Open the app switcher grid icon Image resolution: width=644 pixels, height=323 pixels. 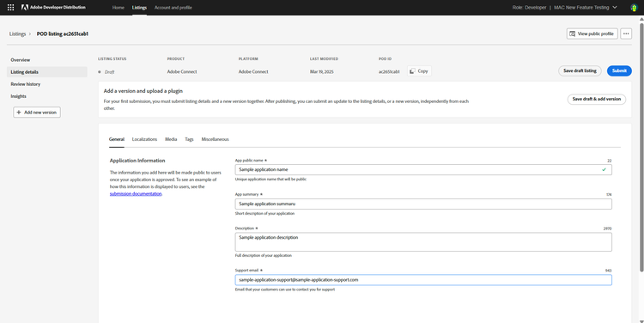pyautogui.click(x=10, y=8)
